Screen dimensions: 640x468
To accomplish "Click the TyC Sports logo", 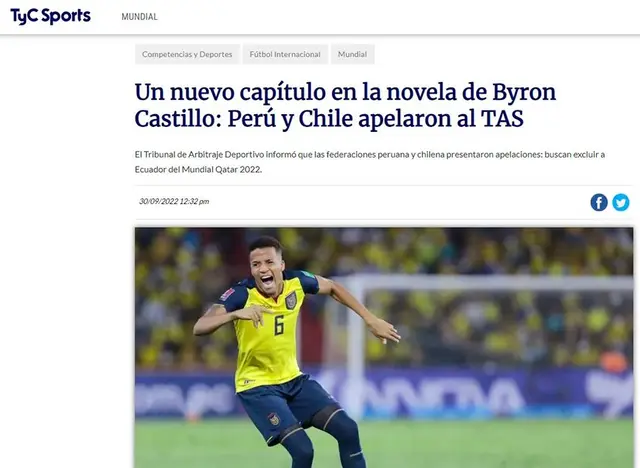I will click(x=50, y=16).
